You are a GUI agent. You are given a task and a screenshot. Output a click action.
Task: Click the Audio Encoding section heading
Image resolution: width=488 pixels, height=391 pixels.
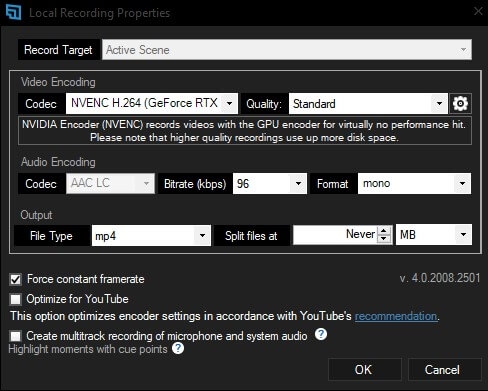[x=58, y=162]
